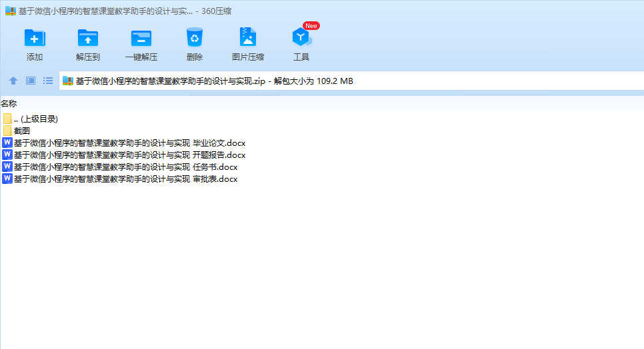Viewport: 644px width, 349px height.
Task: Click the 一键解压 one-click extract icon
Action: click(x=141, y=38)
